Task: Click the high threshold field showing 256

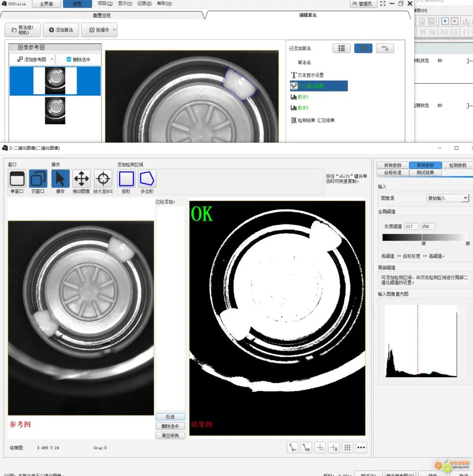Action: coord(428,226)
